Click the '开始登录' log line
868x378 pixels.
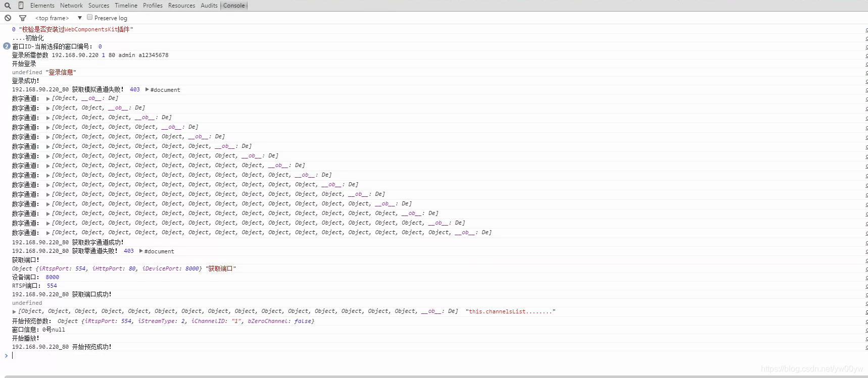(24, 64)
